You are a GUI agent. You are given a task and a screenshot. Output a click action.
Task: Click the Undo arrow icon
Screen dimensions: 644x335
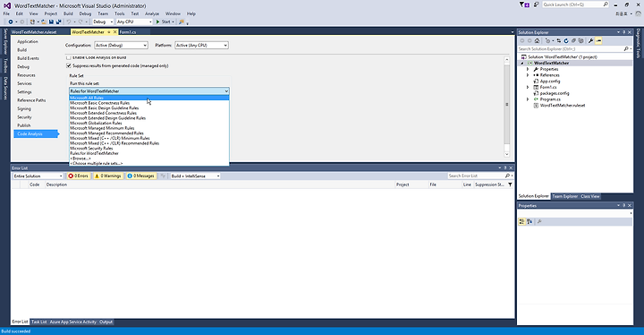69,21
